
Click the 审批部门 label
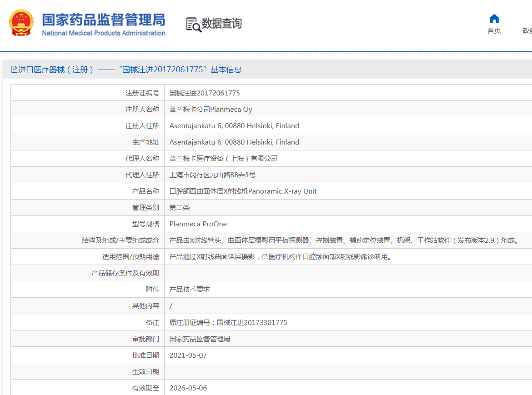[146, 339]
